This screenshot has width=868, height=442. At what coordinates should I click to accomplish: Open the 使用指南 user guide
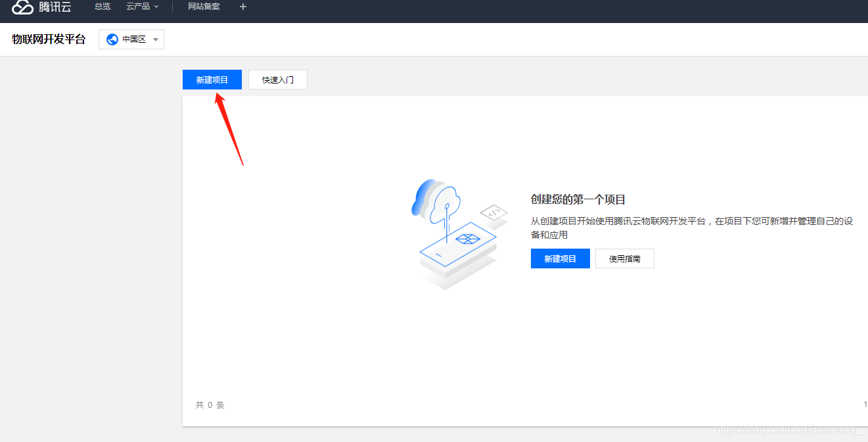pyautogui.click(x=624, y=258)
